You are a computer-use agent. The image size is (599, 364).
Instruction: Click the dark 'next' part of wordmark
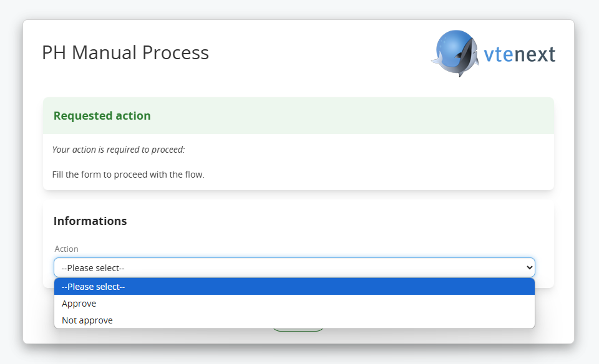click(x=535, y=54)
